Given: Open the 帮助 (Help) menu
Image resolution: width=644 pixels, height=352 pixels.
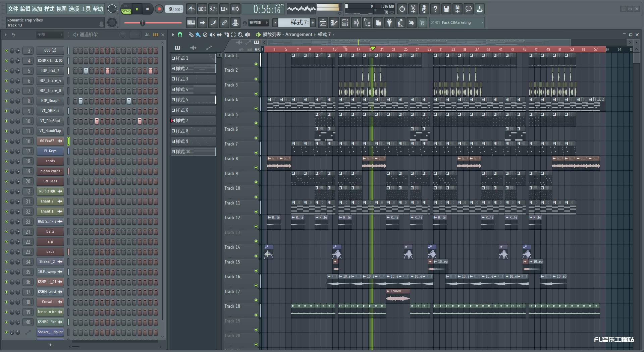Looking at the screenshot, I should 98,9.
